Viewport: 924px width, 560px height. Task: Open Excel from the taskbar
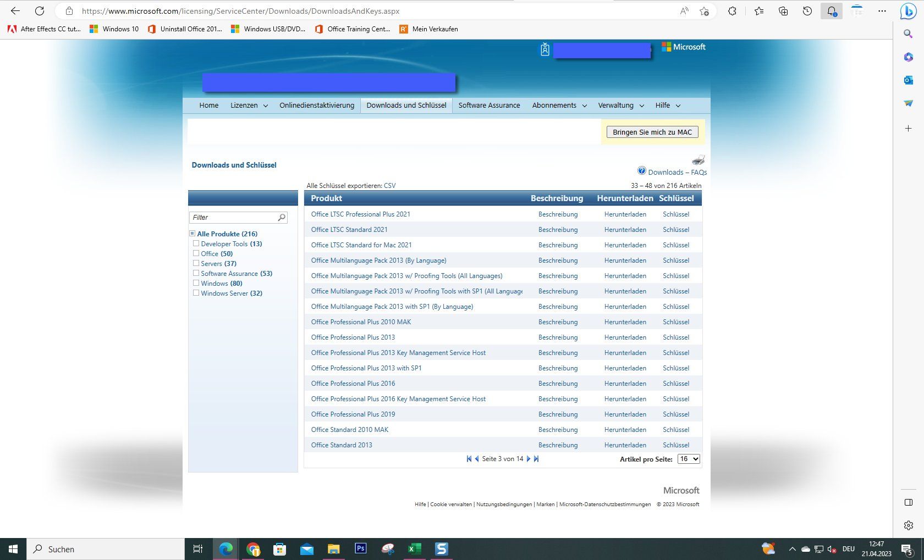[415, 548]
